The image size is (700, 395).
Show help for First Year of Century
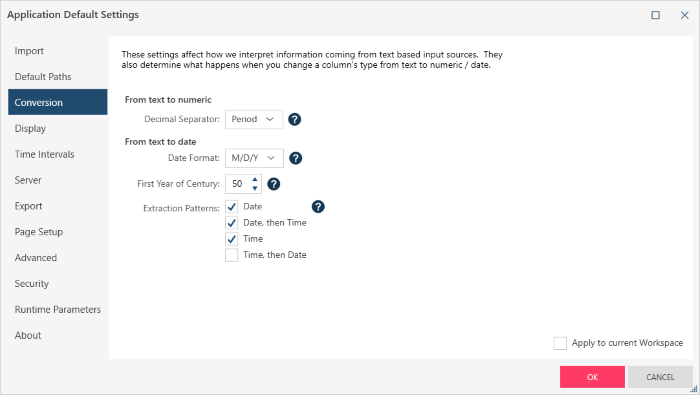274,184
